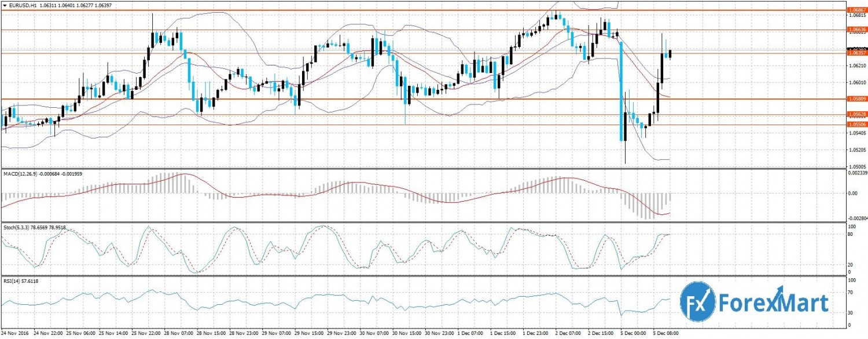Click the ForexMart brand name text
This screenshot has width=868, height=339.
[x=773, y=302]
